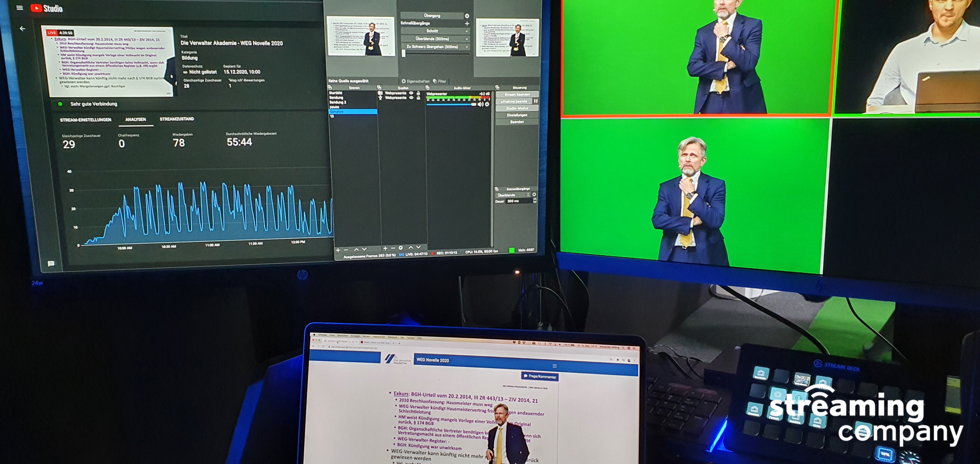The height and width of the screenshot is (464, 980).
Task: Click the OBS preview thumbnail on the left
Action: pyautogui.click(x=361, y=37)
